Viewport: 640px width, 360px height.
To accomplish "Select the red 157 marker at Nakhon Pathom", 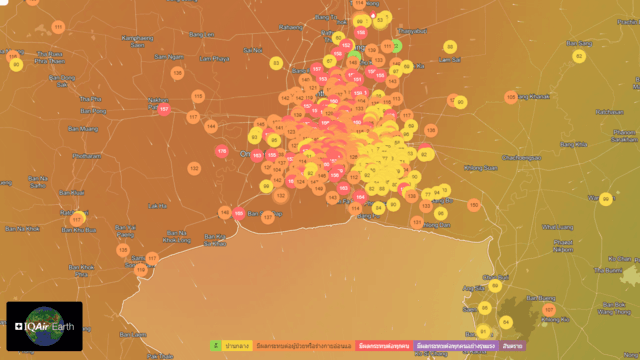I will point(164,109).
